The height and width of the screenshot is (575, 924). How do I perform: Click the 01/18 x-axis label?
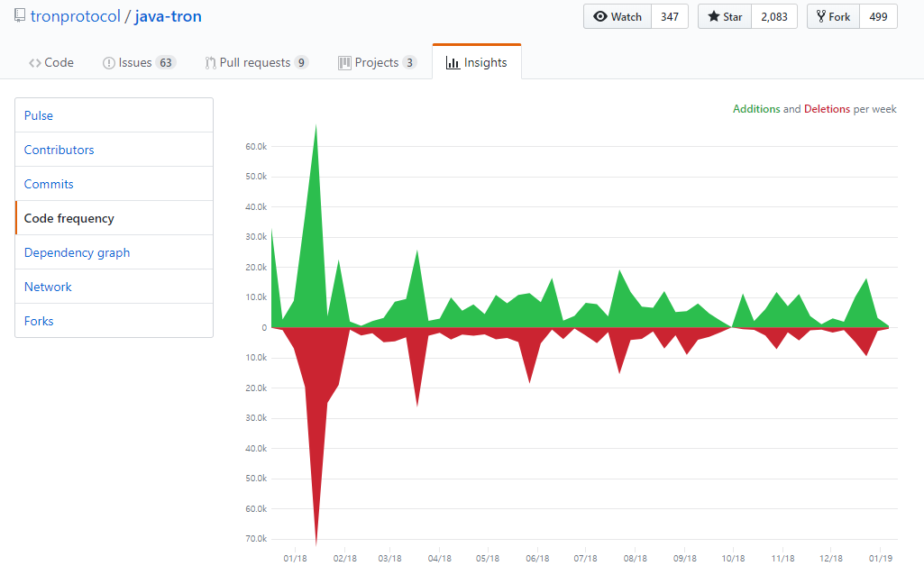(296, 558)
